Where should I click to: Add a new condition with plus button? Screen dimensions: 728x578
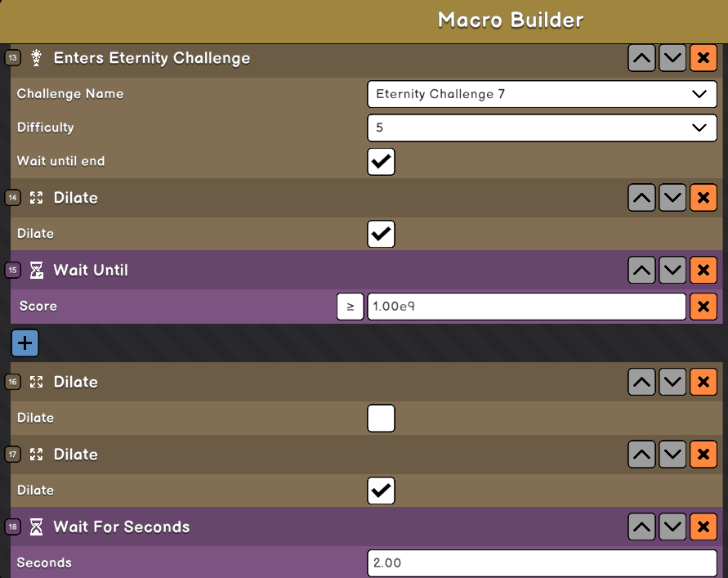[25, 343]
